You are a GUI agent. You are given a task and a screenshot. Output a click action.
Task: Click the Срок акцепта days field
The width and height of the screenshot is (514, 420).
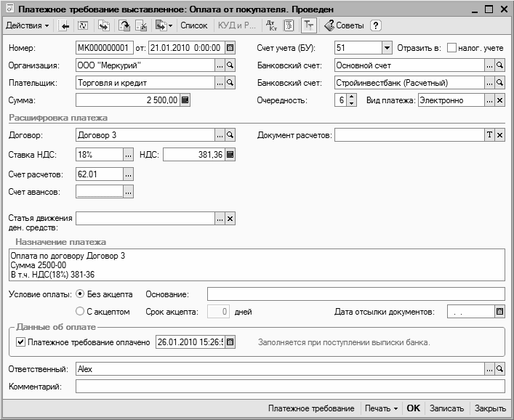218,312
